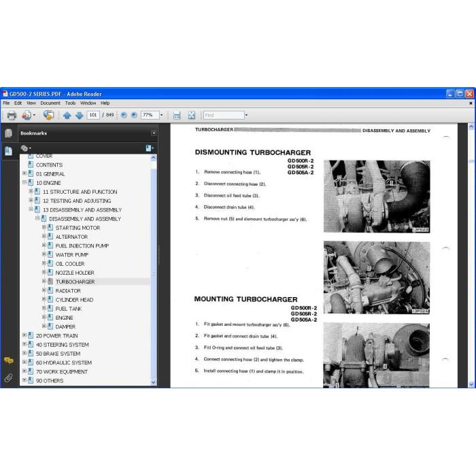This screenshot has width=476, height=476.
Task: Open the Pages panel icon
Action: tap(8, 133)
